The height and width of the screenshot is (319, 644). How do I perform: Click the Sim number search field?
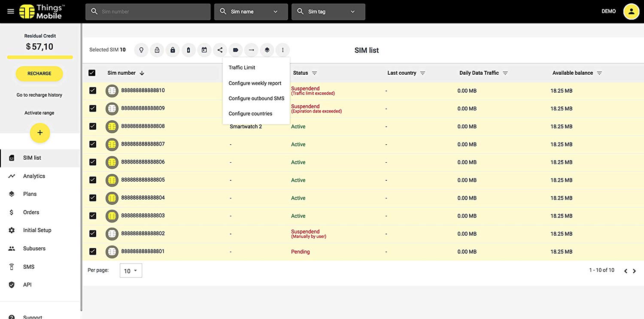click(x=148, y=12)
